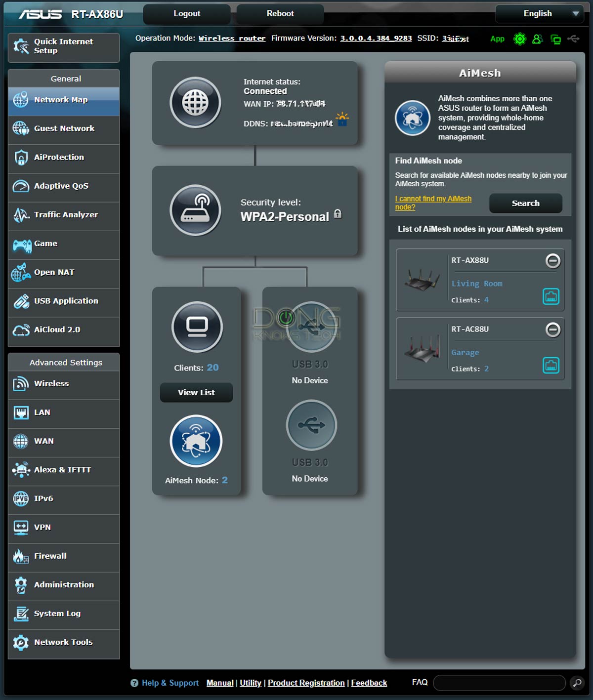Open the AiMesh Node circle icon
Screen dimensions: 593x700
click(x=196, y=441)
